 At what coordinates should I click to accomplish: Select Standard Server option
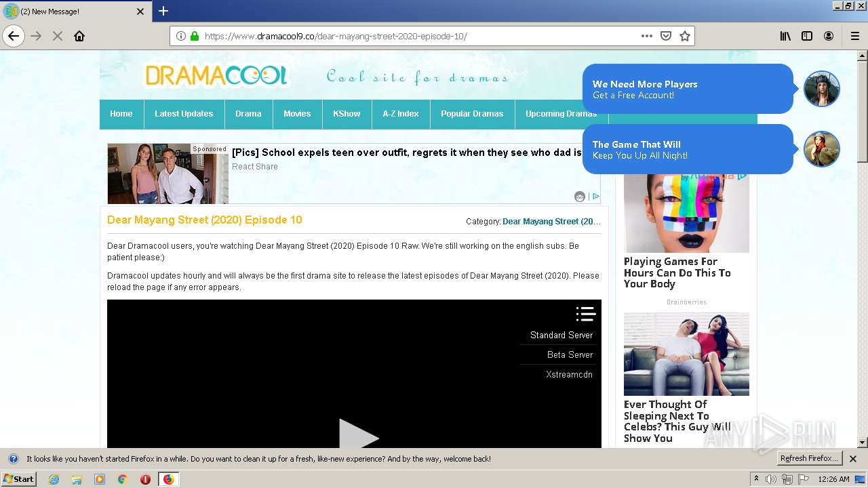pos(561,335)
